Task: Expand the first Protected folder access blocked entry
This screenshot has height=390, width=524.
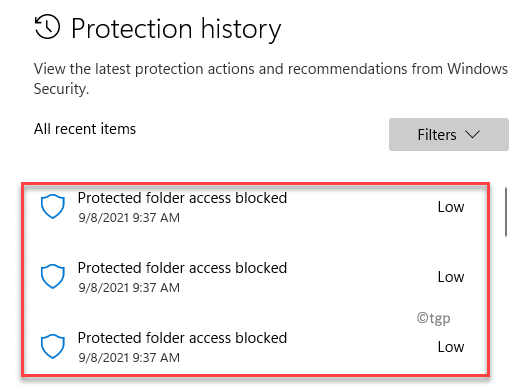Action: 254,207
